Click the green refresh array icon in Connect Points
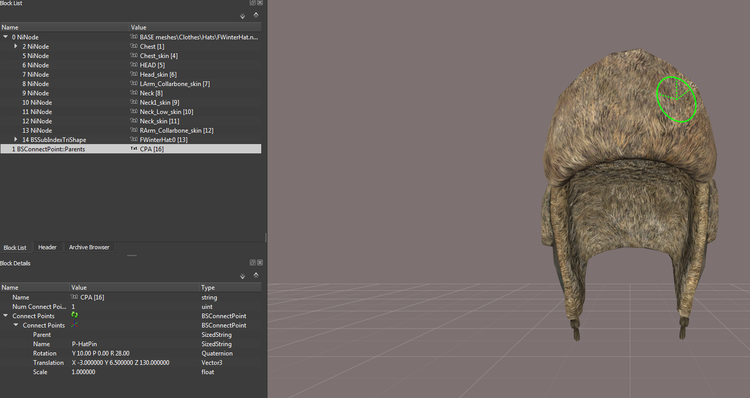The image size is (750, 398). click(75, 315)
